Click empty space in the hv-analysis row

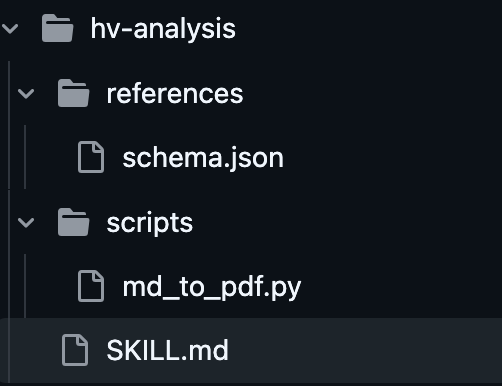(x=367, y=29)
